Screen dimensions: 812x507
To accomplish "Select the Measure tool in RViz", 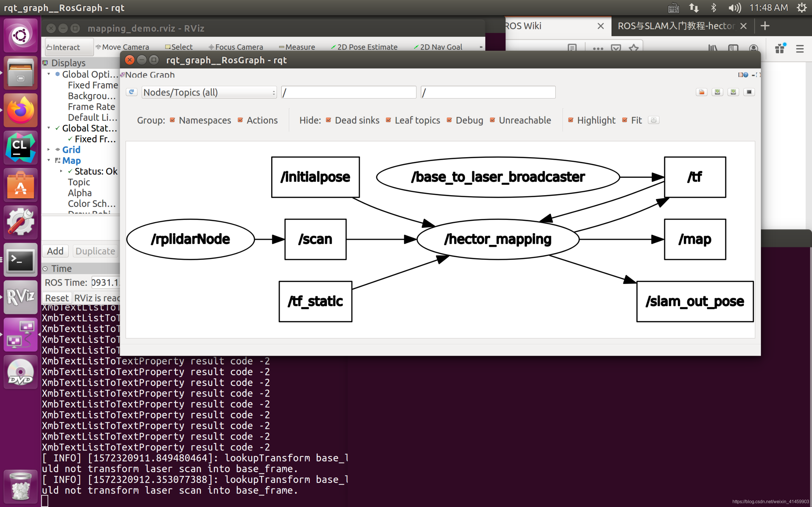I will 297,47.
